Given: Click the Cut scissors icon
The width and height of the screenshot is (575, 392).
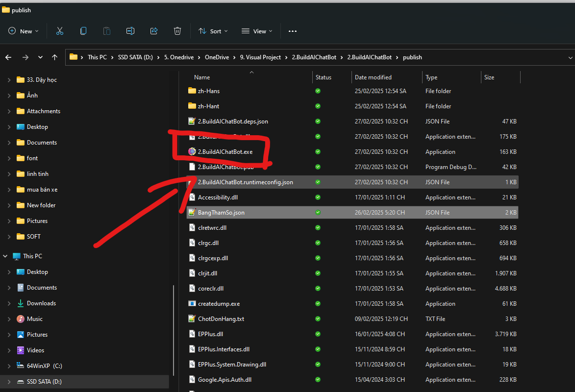Looking at the screenshot, I should coord(60,31).
